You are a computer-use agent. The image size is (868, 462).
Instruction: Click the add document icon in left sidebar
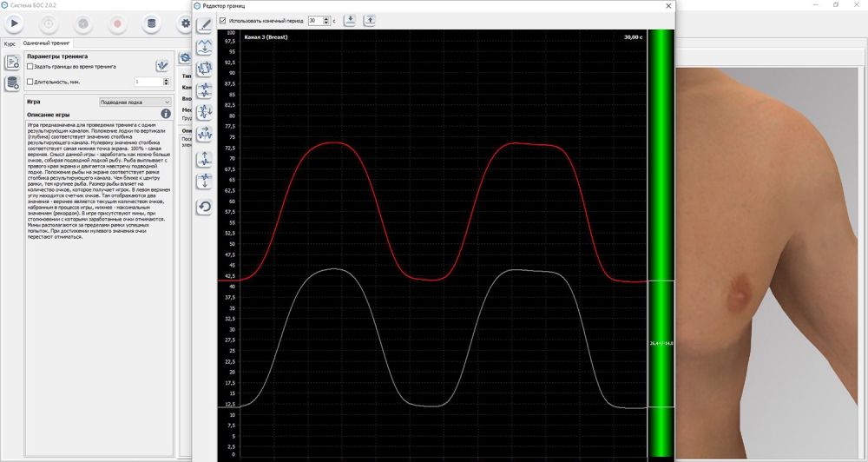pos(12,63)
